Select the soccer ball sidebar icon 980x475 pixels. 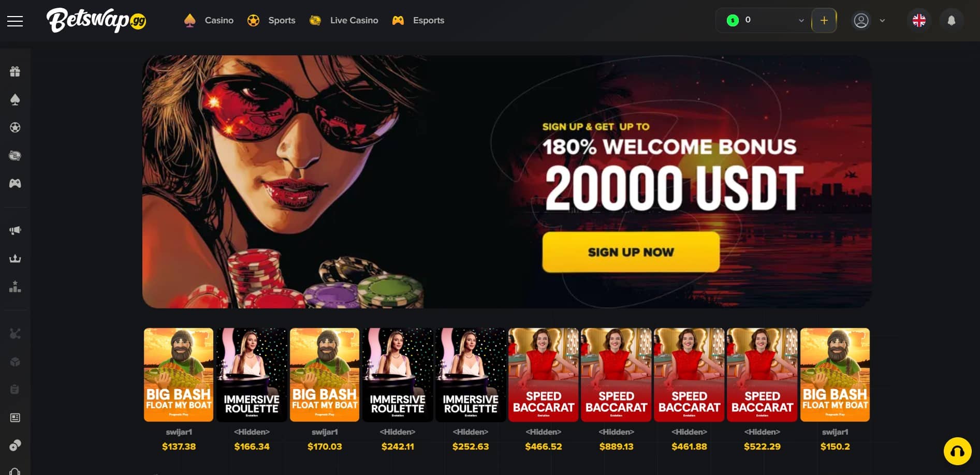click(x=15, y=127)
